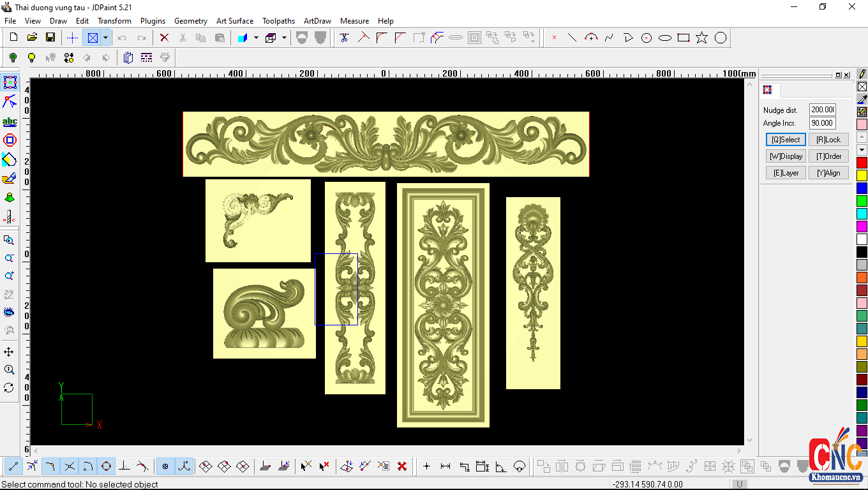Select the polygon drawing tool
The image size is (868, 490).
(x=720, y=38)
